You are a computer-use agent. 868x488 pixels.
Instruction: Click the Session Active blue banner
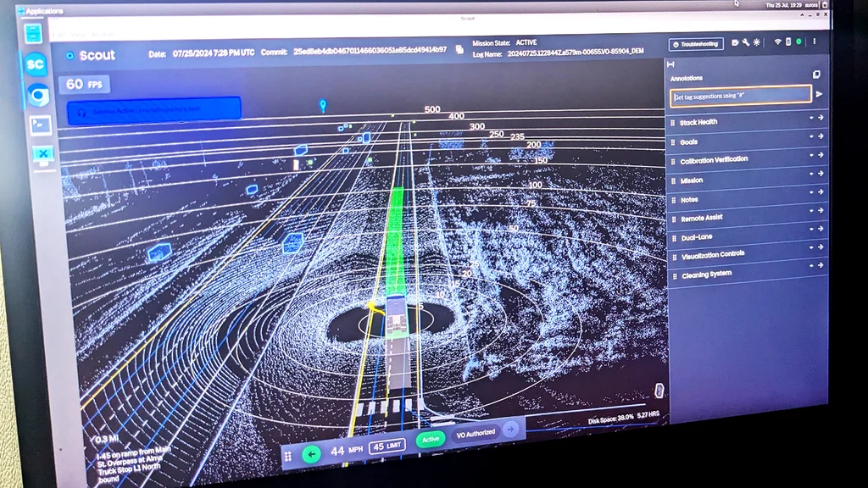pyautogui.click(x=154, y=110)
